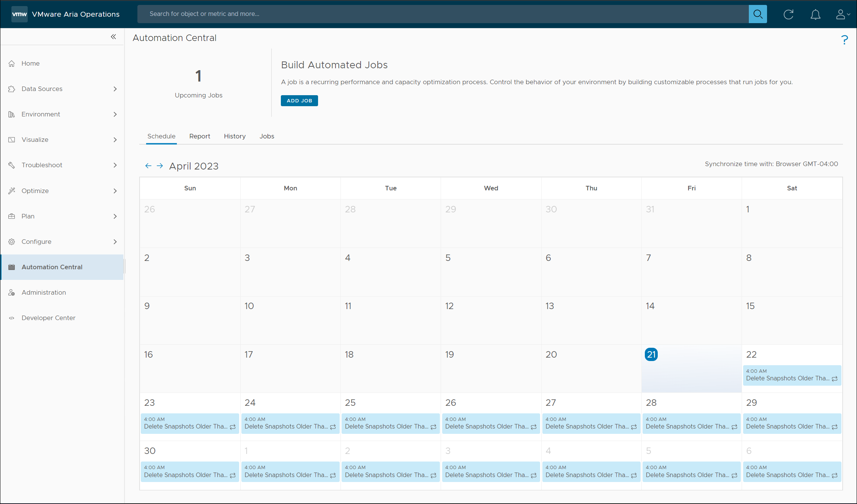Open the user account menu
This screenshot has width=857, height=504.
pos(842,14)
